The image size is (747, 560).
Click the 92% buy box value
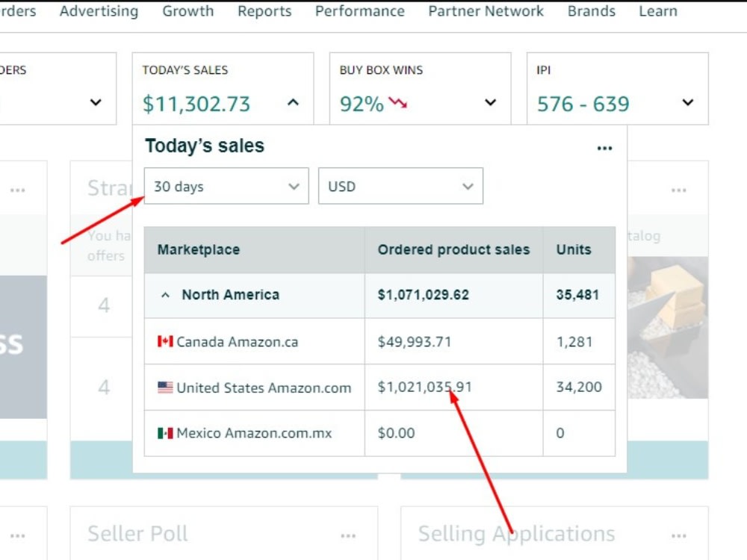(362, 104)
